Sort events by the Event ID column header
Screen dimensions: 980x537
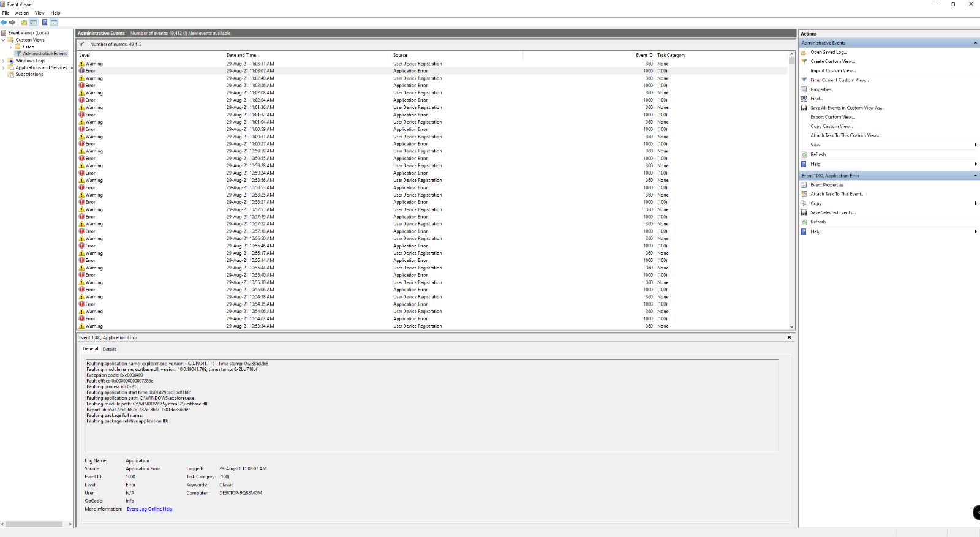pyautogui.click(x=589, y=55)
